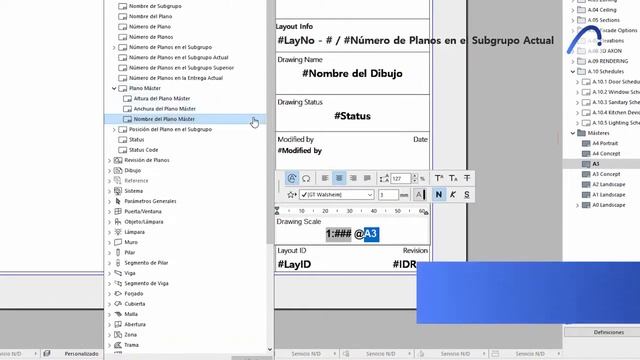This screenshot has height=360, width=640.
Task: Toggle bold N formatting
Action: (x=439, y=195)
